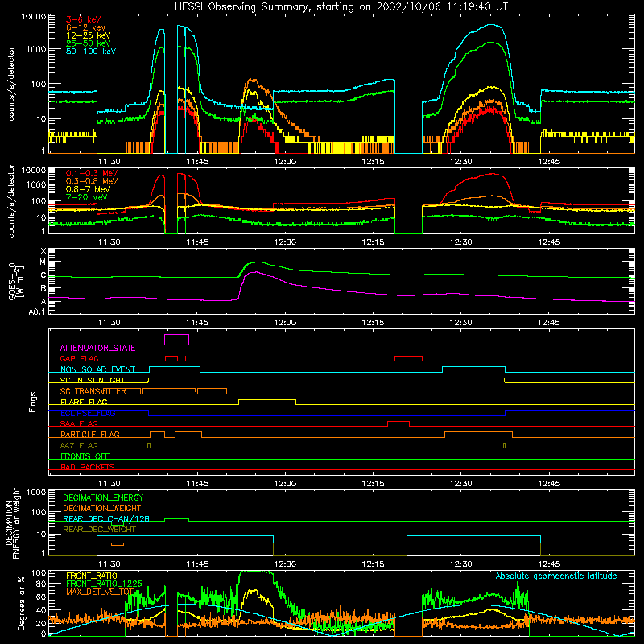Select the 7-20 MeV legend label

[87, 197]
